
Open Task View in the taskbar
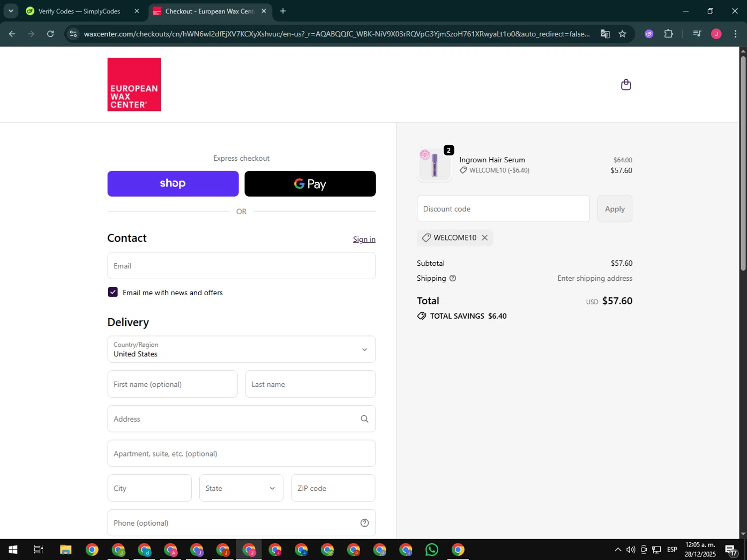click(x=38, y=550)
